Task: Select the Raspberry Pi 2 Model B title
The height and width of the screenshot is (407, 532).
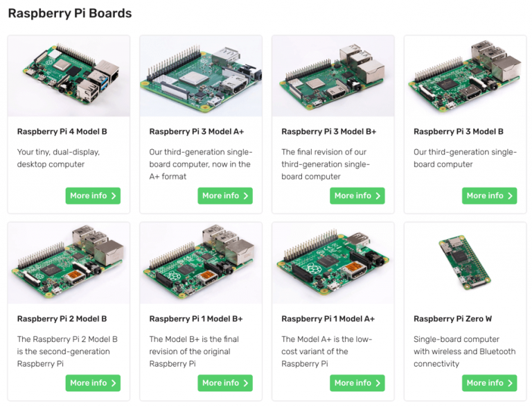Action: (62, 319)
